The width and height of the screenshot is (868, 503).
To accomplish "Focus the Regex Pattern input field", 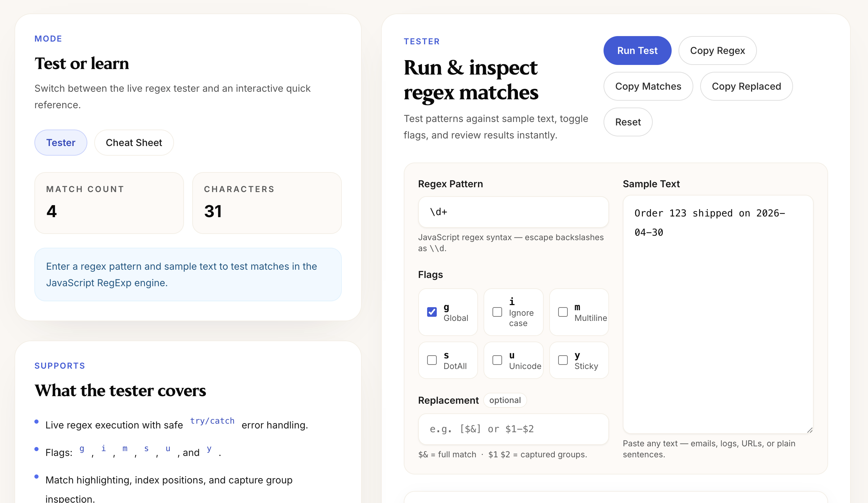I will tap(513, 212).
